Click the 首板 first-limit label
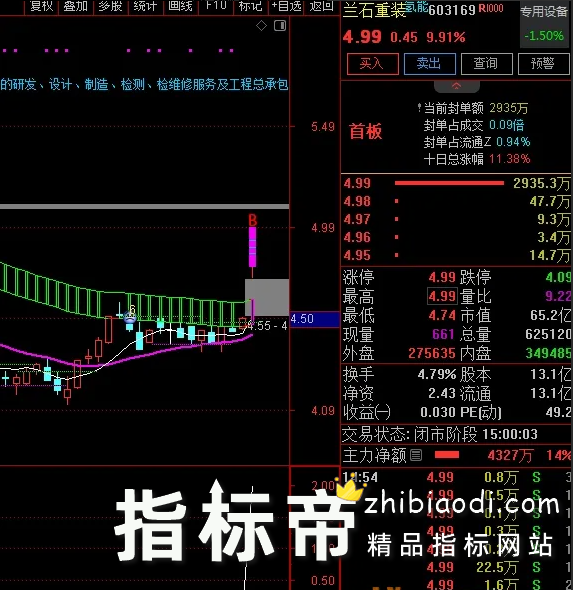This screenshot has width=573, height=590. pos(365,131)
